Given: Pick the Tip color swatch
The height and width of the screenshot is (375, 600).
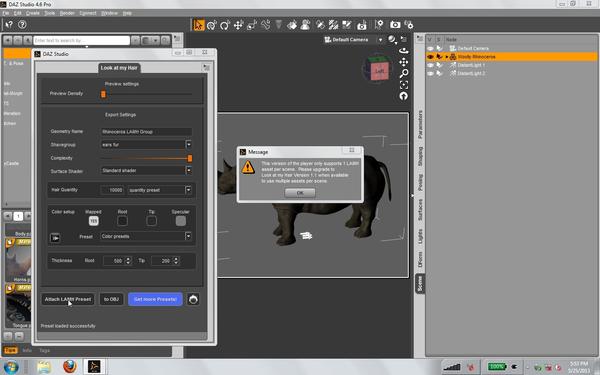Looking at the screenshot, I should pyautogui.click(x=152, y=221).
